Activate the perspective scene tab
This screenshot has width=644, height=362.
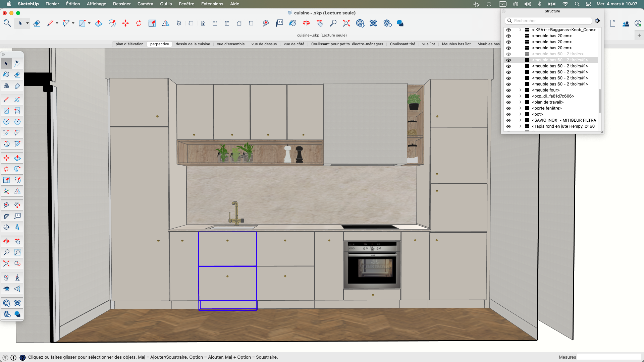159,44
